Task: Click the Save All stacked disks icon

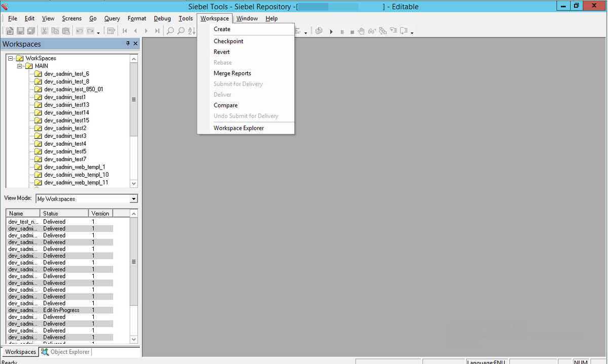Action: [31, 31]
